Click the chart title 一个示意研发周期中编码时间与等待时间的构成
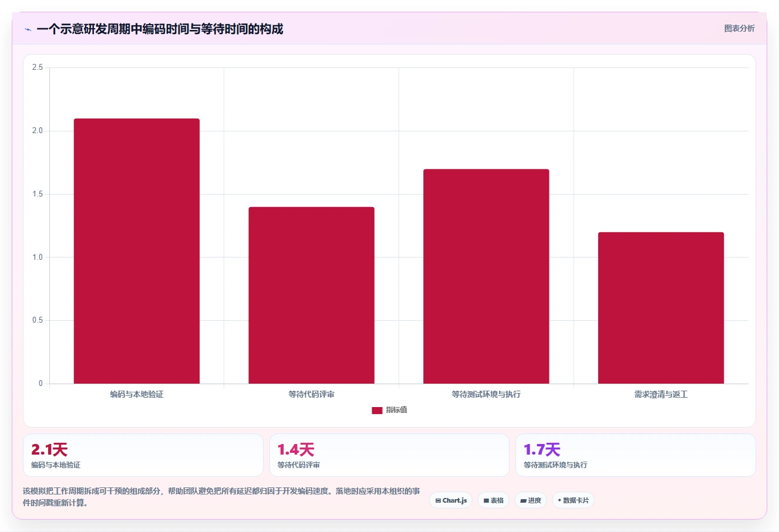 (160, 29)
